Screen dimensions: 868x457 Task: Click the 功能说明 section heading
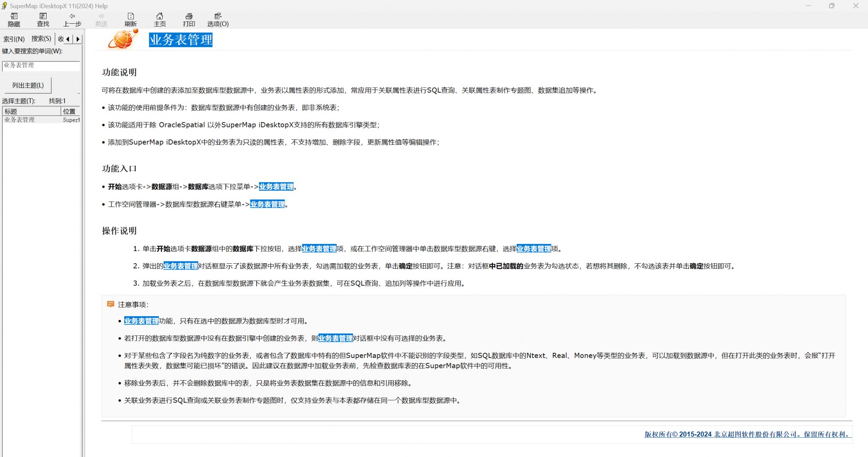[119, 72]
